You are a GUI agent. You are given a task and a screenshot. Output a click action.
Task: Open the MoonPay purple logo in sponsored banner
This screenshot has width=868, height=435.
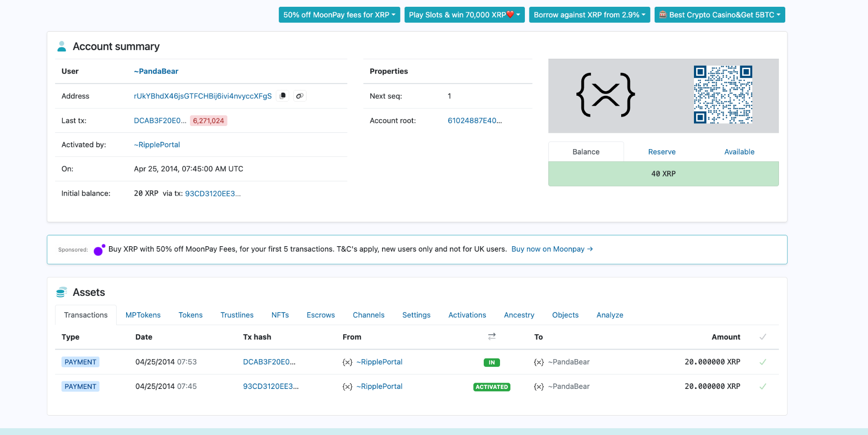tap(99, 249)
